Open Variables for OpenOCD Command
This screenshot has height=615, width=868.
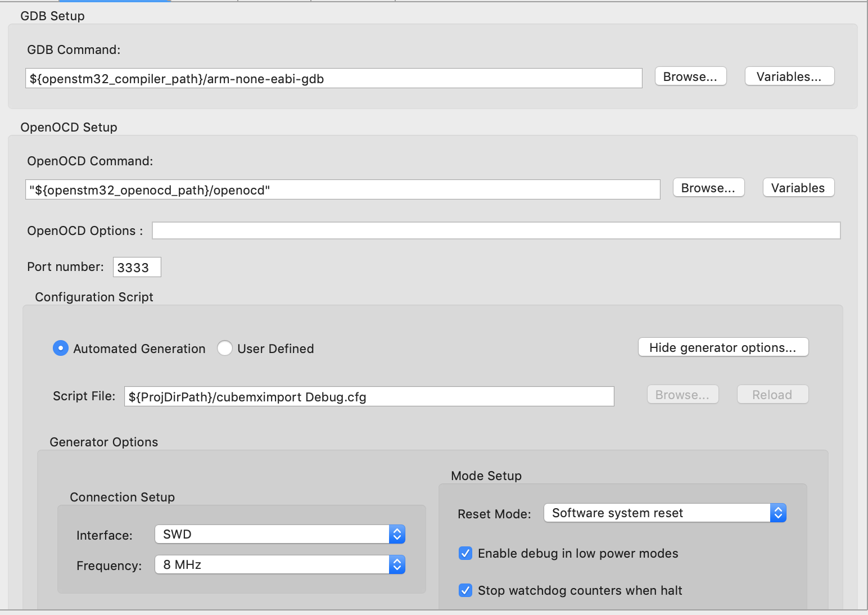tap(798, 188)
